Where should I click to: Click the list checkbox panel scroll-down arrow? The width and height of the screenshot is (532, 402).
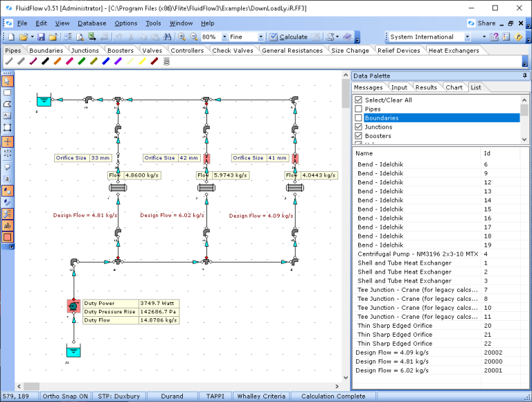524,139
